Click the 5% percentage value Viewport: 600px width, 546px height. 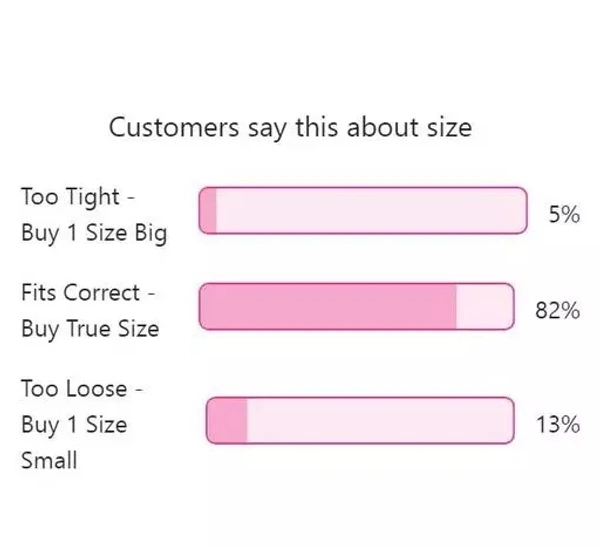tap(564, 214)
